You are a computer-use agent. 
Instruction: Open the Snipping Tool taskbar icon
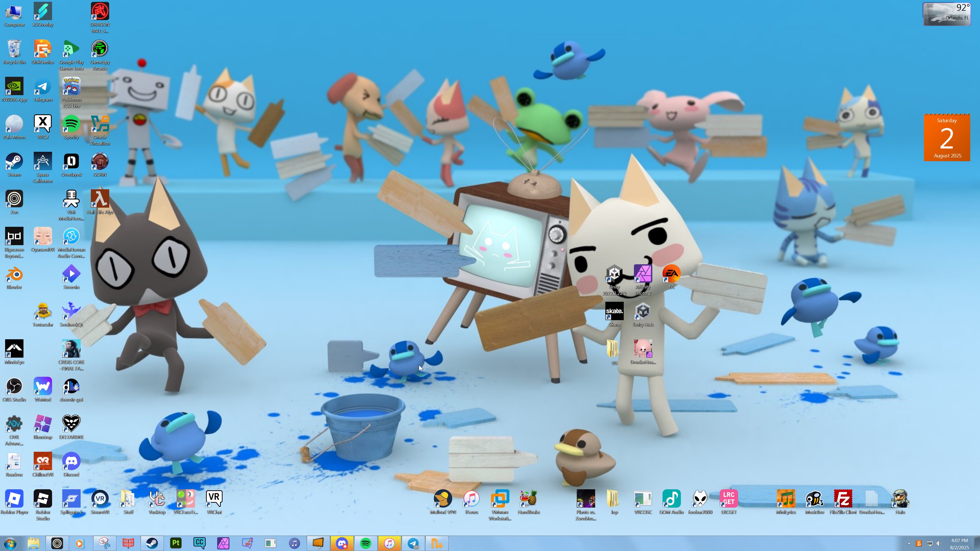104,543
